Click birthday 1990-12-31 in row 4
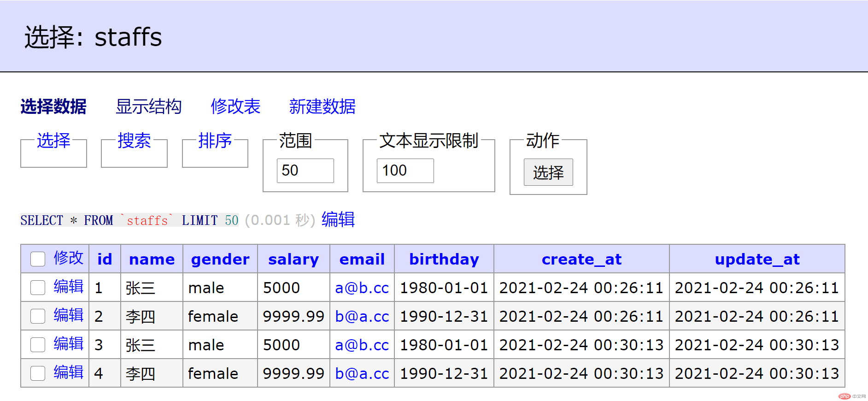 point(444,374)
